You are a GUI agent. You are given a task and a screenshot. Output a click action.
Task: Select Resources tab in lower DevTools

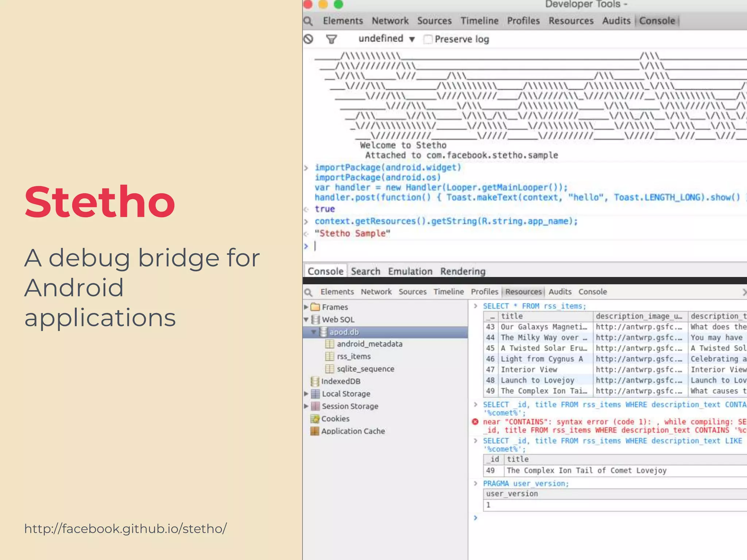tap(523, 292)
